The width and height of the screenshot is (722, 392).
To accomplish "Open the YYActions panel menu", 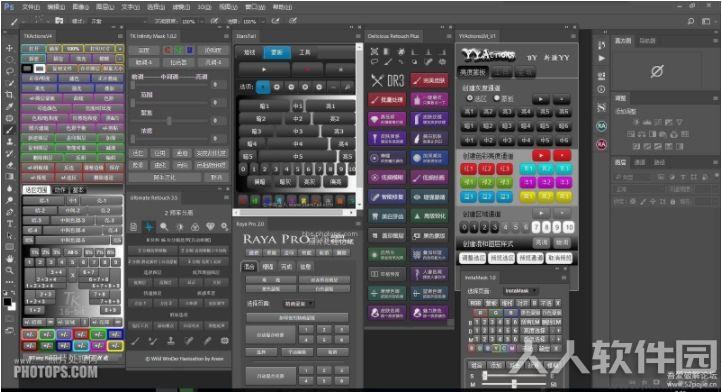I will point(573,36).
